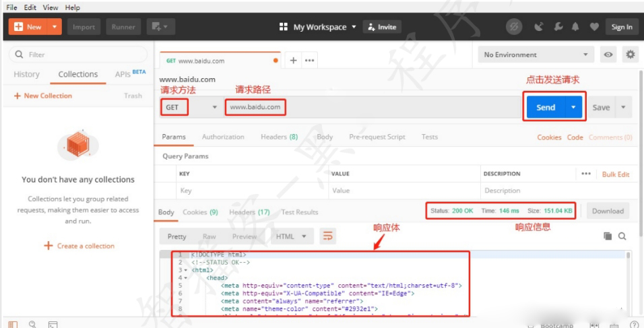
Task: Open the Runner
Action: 123,27
